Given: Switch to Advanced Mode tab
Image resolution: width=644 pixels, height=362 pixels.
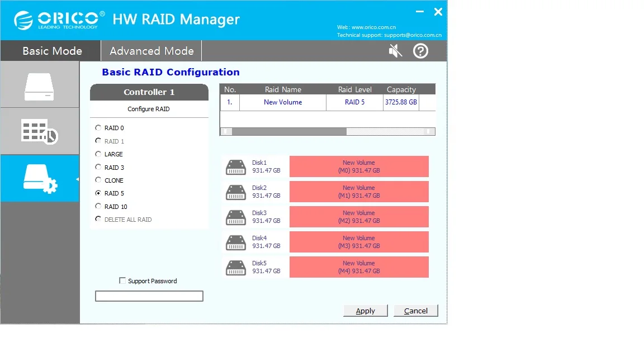Looking at the screenshot, I should coord(151,51).
